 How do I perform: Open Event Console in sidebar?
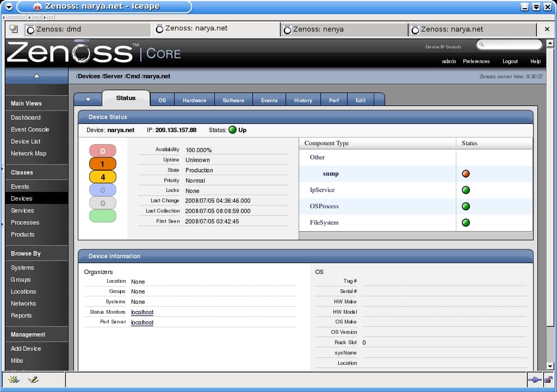[x=30, y=129]
